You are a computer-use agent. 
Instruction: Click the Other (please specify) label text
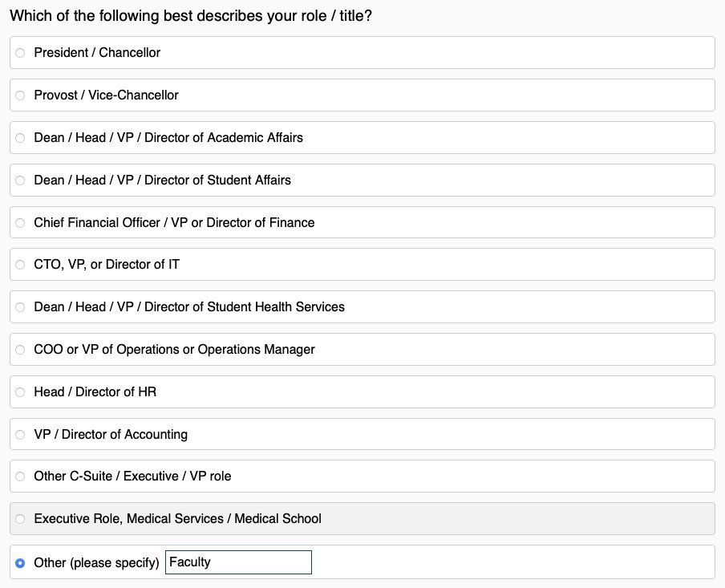point(96,563)
